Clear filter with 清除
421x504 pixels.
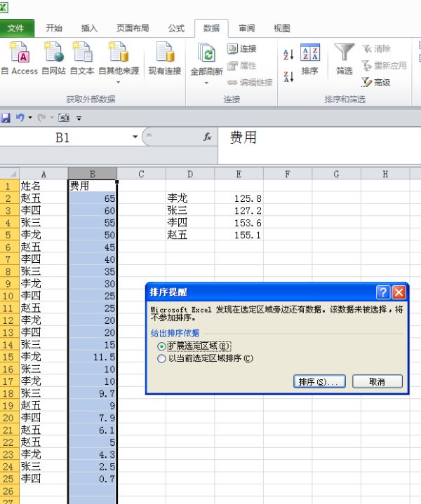[376, 48]
